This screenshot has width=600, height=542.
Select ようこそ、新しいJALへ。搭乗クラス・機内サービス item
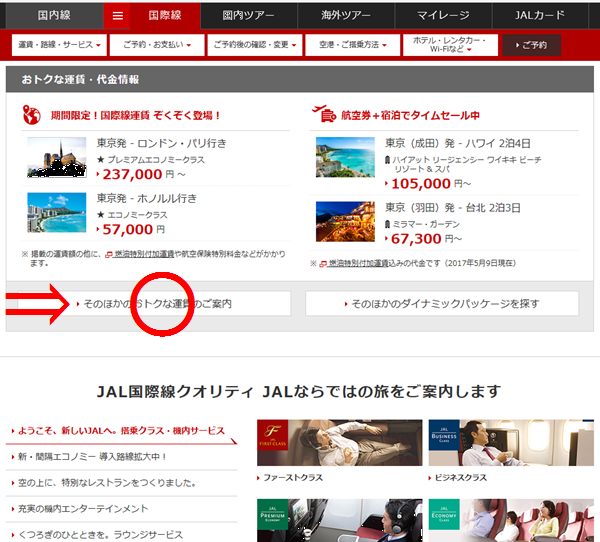coord(121,431)
